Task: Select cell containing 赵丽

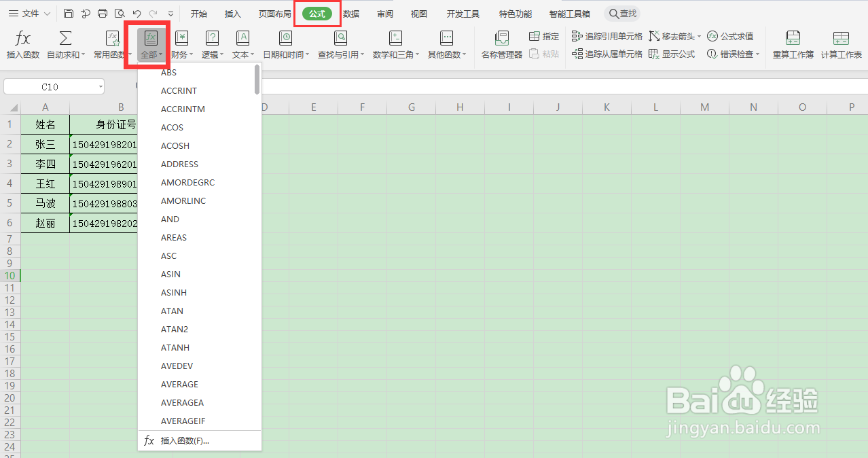Action: tap(45, 223)
